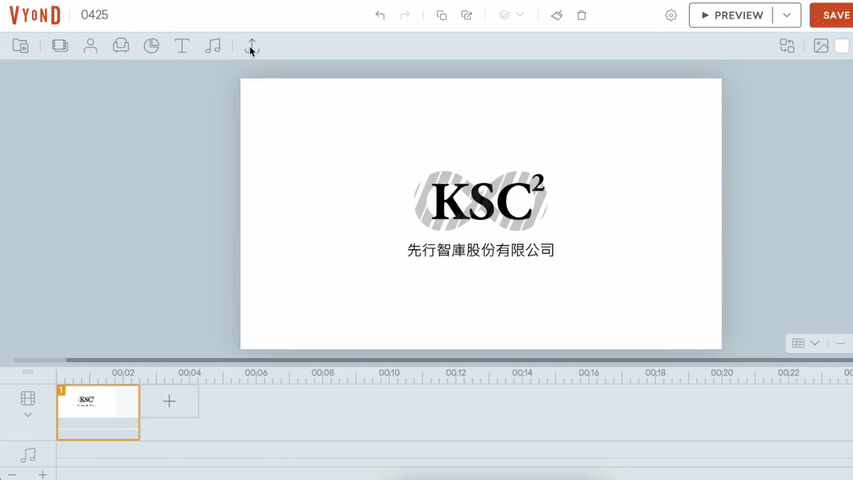This screenshot has width=853, height=480.
Task: Open video settings gear
Action: point(671,15)
